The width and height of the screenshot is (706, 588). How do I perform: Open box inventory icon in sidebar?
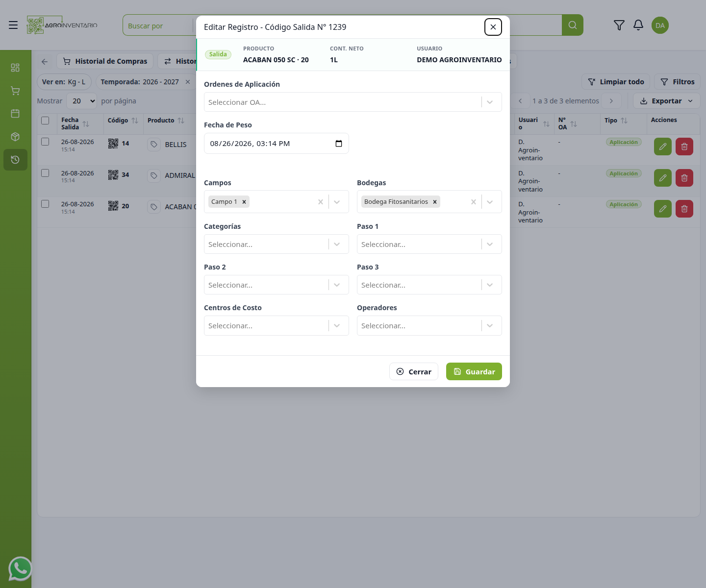tap(15, 137)
